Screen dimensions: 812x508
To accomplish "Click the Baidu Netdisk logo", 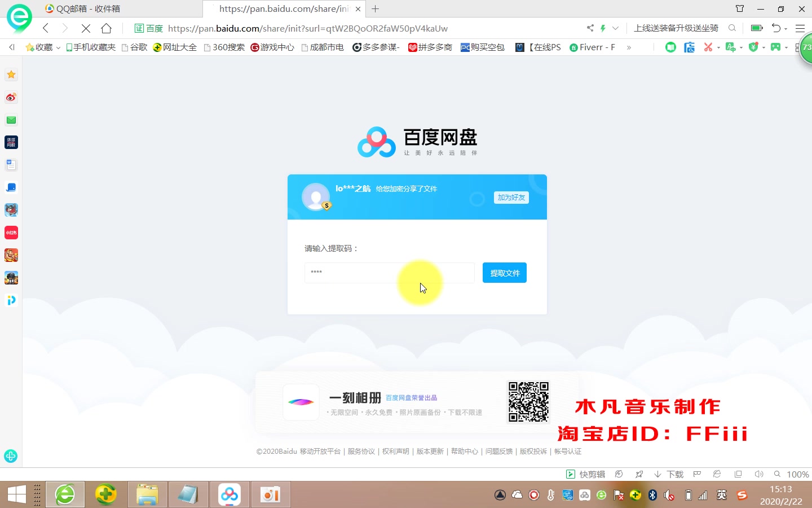I will tap(417, 142).
